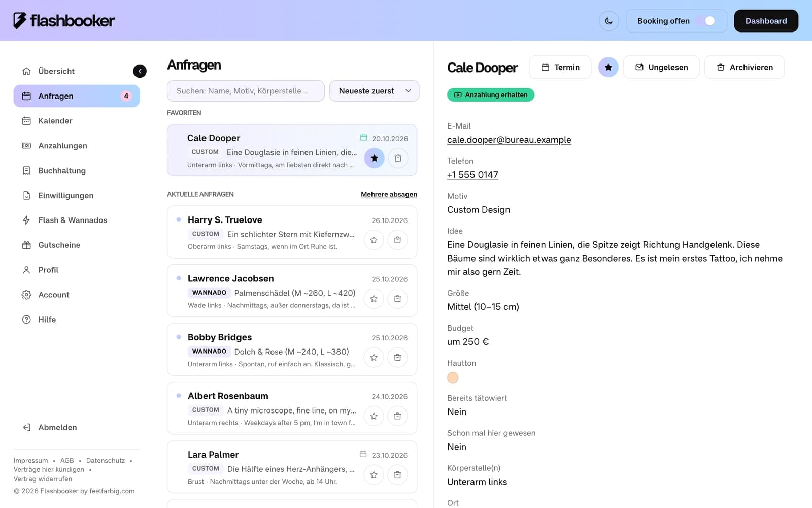Star Harry S. Truelove's request

[374, 240]
